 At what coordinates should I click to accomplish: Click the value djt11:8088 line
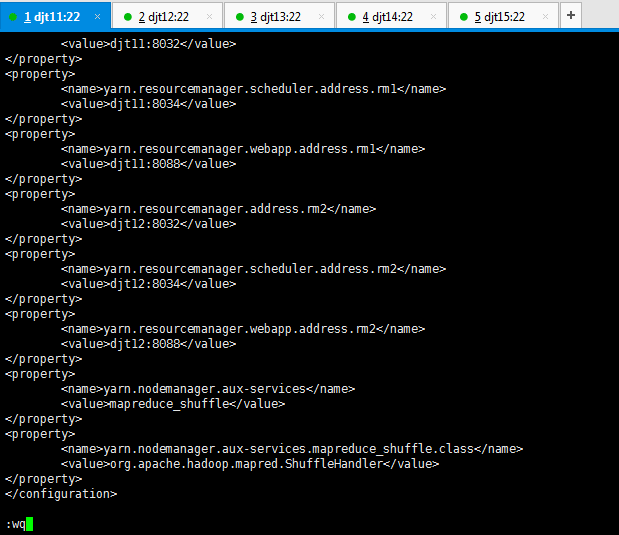click(x=148, y=164)
